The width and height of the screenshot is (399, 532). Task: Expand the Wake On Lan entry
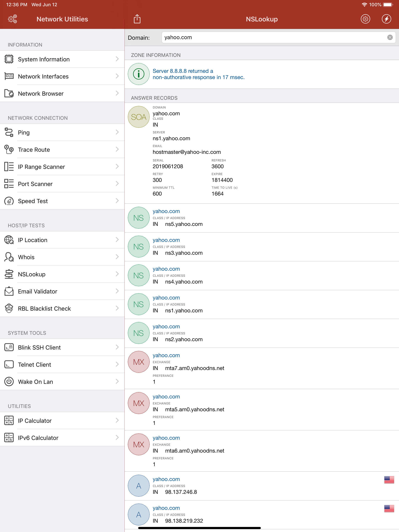click(x=117, y=381)
